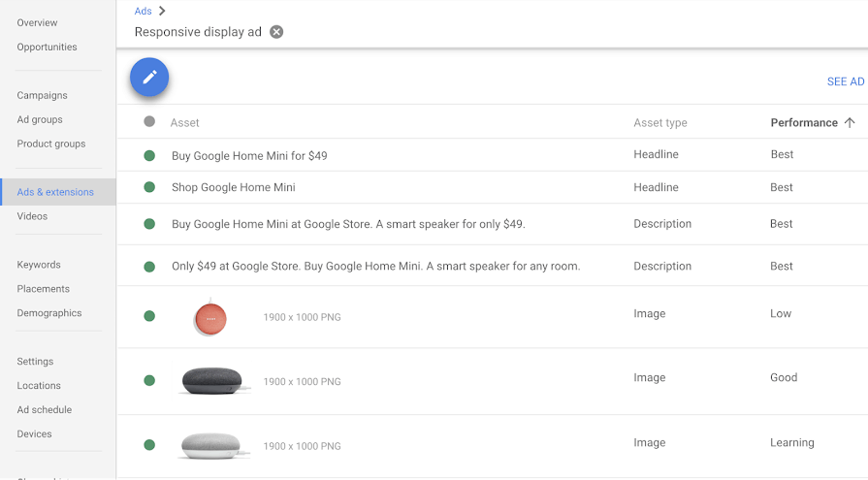Go to Overview in the sidebar
The image size is (868, 480).
click(x=37, y=22)
